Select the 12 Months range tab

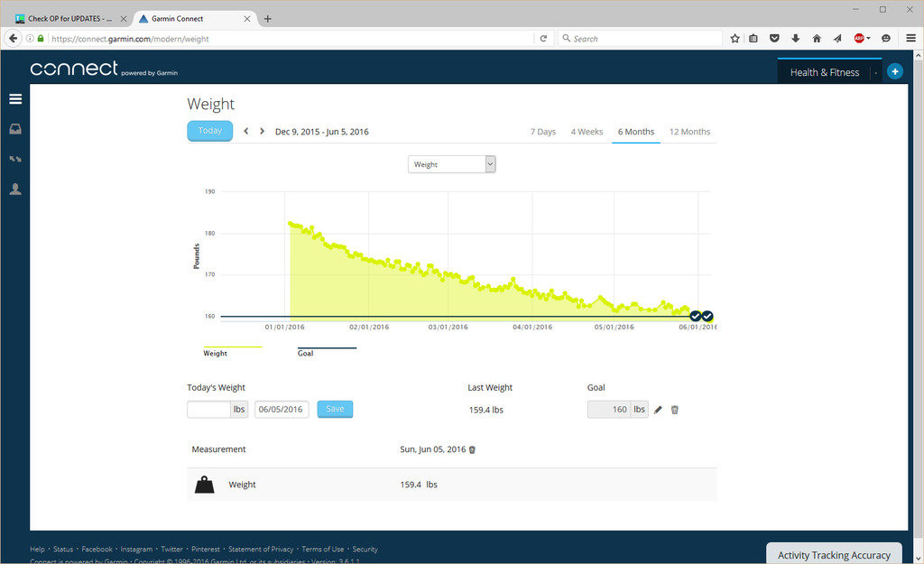689,132
